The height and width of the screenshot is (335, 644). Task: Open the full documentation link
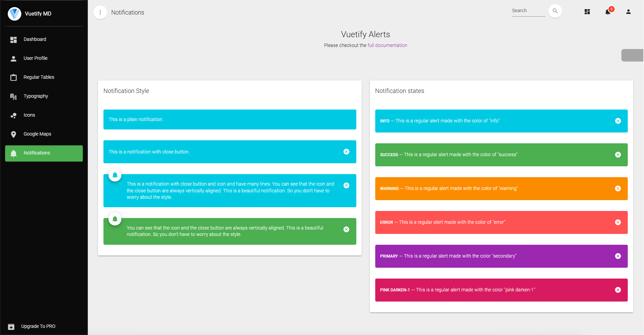click(387, 45)
